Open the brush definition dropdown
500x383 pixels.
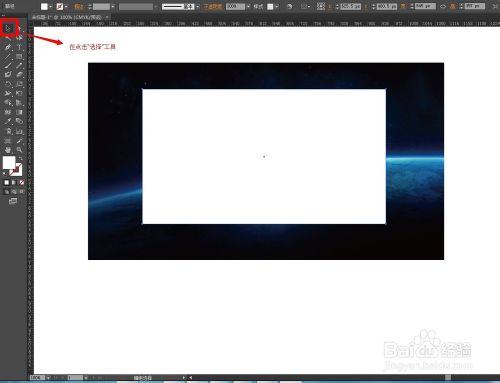coord(198,6)
